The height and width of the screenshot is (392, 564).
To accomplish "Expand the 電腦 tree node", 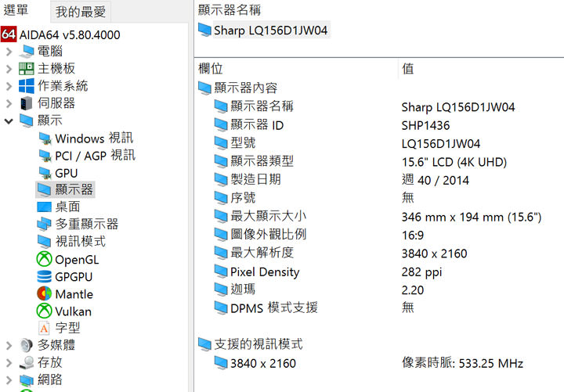I will pos(9,52).
